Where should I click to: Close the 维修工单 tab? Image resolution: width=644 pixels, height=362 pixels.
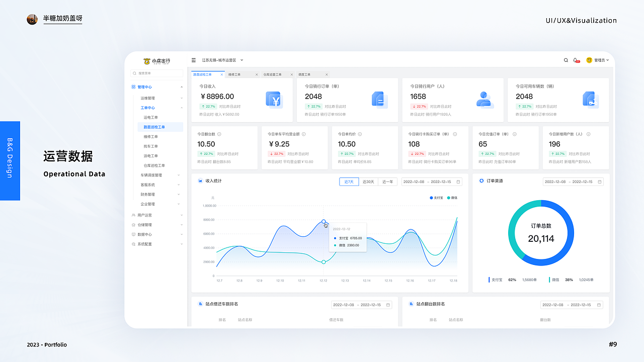click(x=257, y=74)
